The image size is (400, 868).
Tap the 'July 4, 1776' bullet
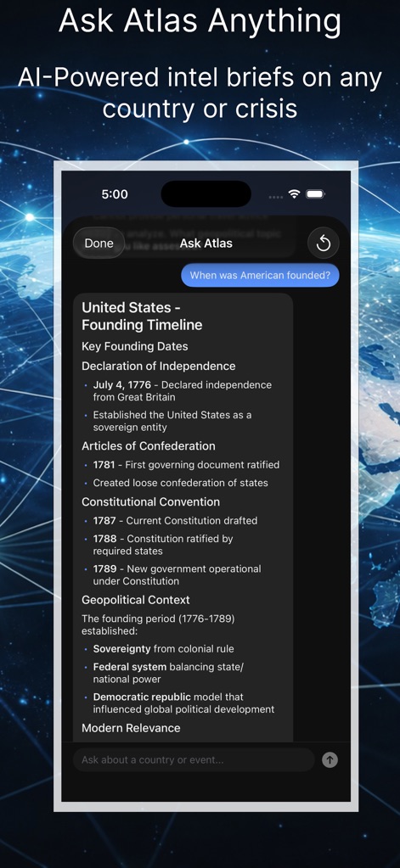pyautogui.click(x=183, y=391)
